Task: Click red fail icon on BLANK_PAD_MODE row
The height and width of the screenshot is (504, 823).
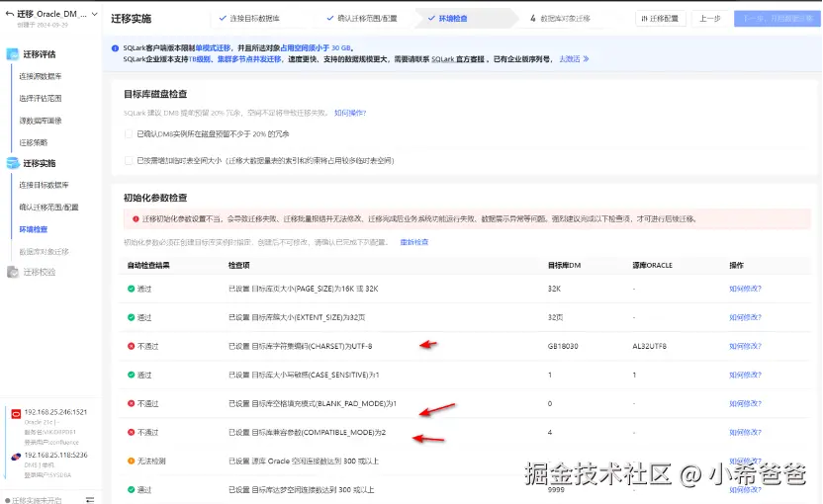Action: (132, 403)
